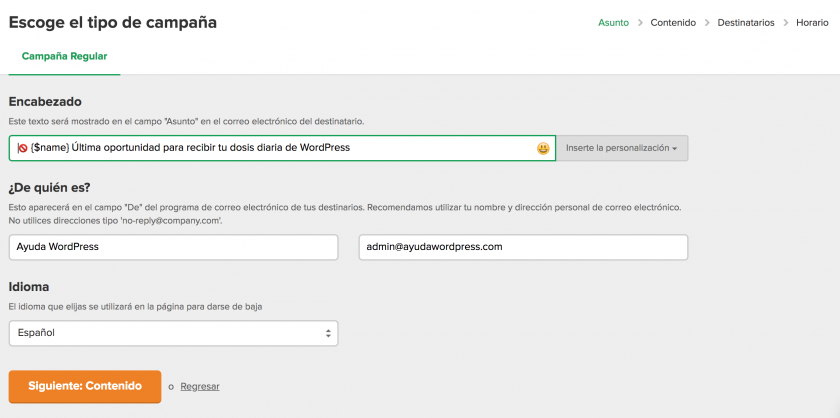840x418 pixels.
Task: Click the red prohibited emoji in the subject
Action: click(22, 148)
